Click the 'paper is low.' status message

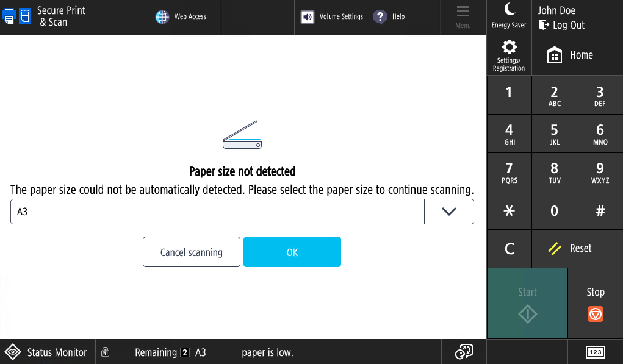coord(267,352)
